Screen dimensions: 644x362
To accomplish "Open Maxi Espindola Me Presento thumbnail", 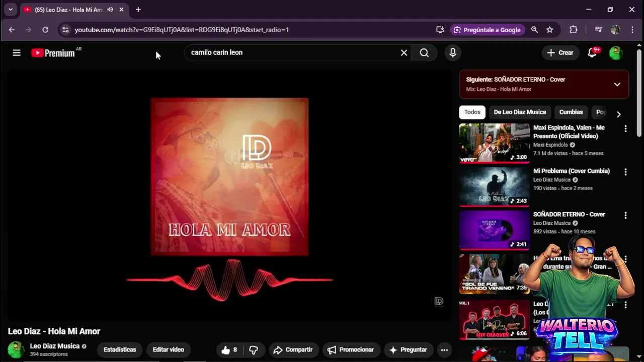I will click(494, 143).
